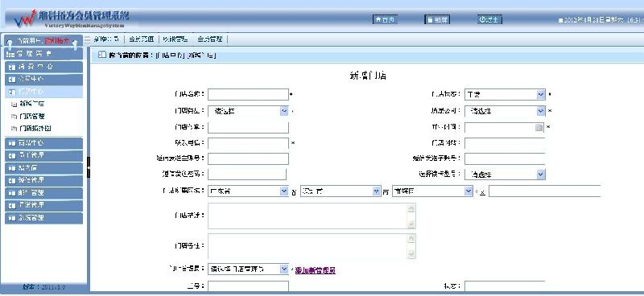Click the home (首页) button in header

click(x=385, y=19)
